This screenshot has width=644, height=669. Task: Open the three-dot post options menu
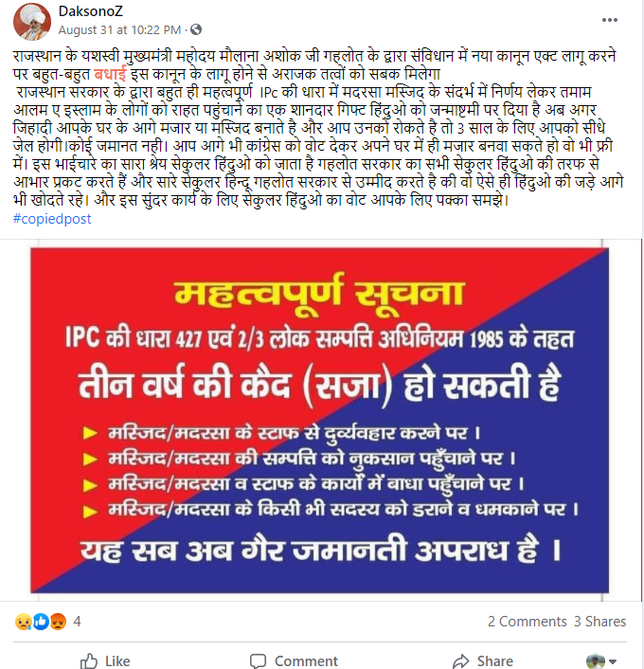[610, 20]
